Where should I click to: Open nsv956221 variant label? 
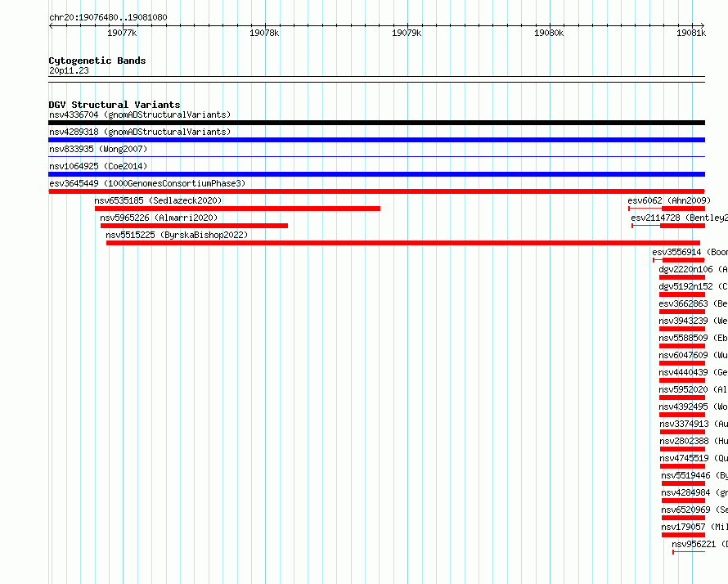699,544
